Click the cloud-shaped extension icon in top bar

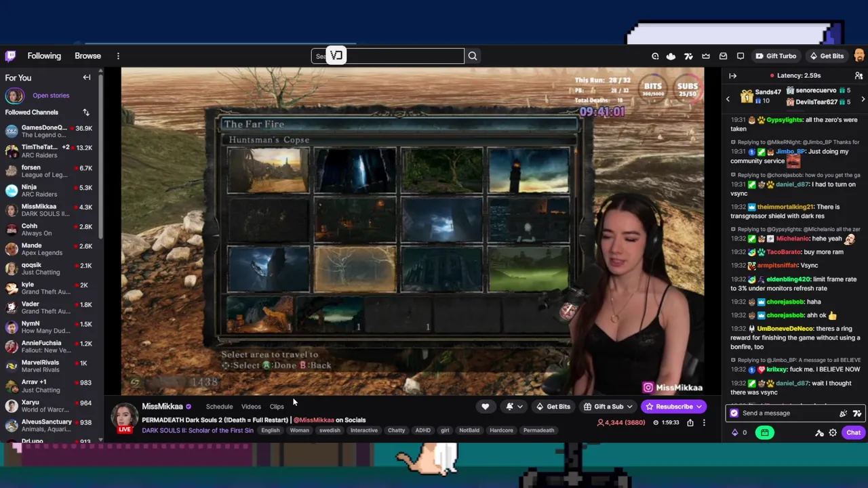[671, 56]
